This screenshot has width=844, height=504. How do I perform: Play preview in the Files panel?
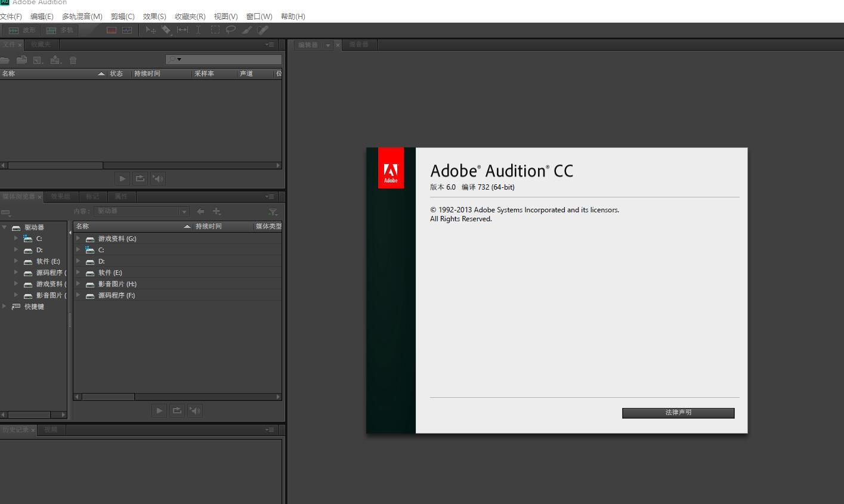point(122,178)
